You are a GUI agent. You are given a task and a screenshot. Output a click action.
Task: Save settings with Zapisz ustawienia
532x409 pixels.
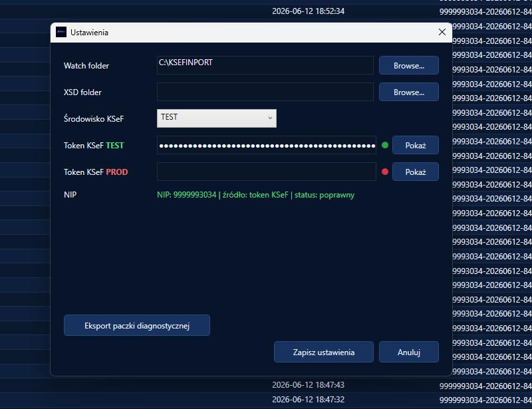(x=324, y=352)
